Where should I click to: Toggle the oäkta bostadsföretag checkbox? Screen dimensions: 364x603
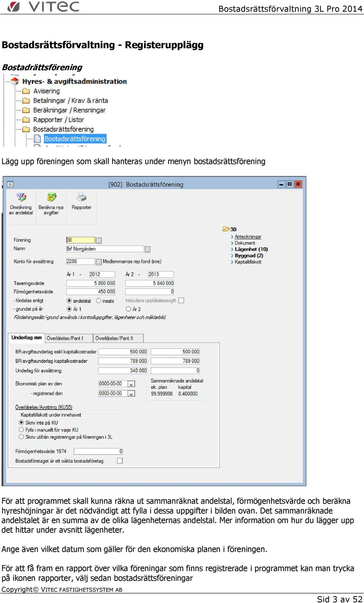(120, 461)
